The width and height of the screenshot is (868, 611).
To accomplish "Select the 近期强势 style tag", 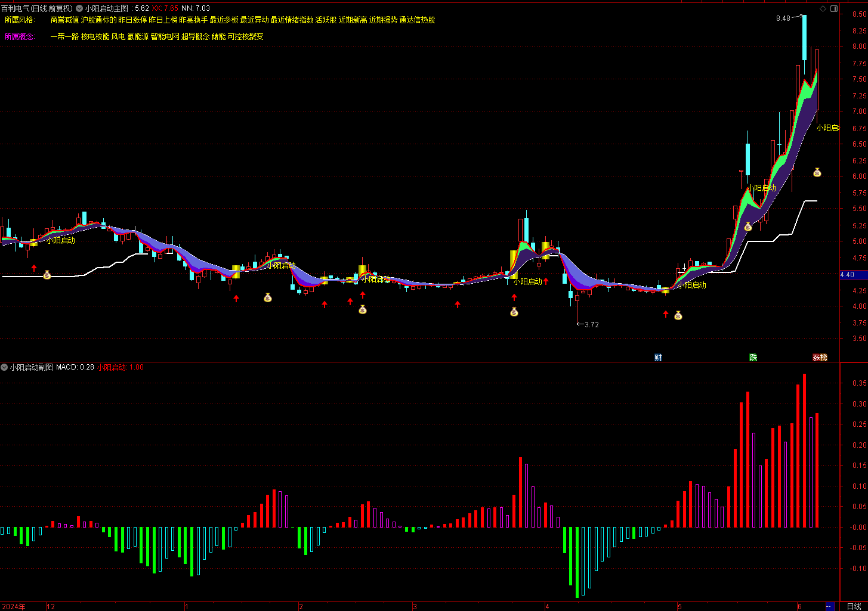I will pos(383,20).
